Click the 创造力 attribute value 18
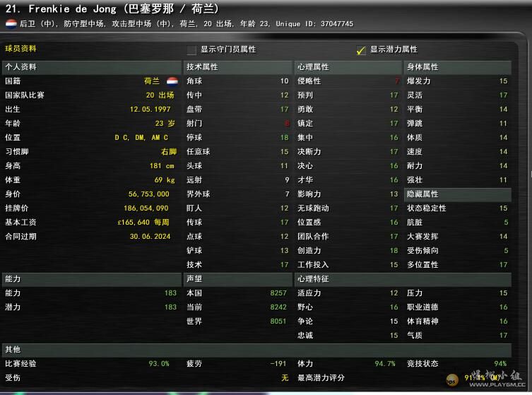The image size is (532, 395). coord(394,250)
